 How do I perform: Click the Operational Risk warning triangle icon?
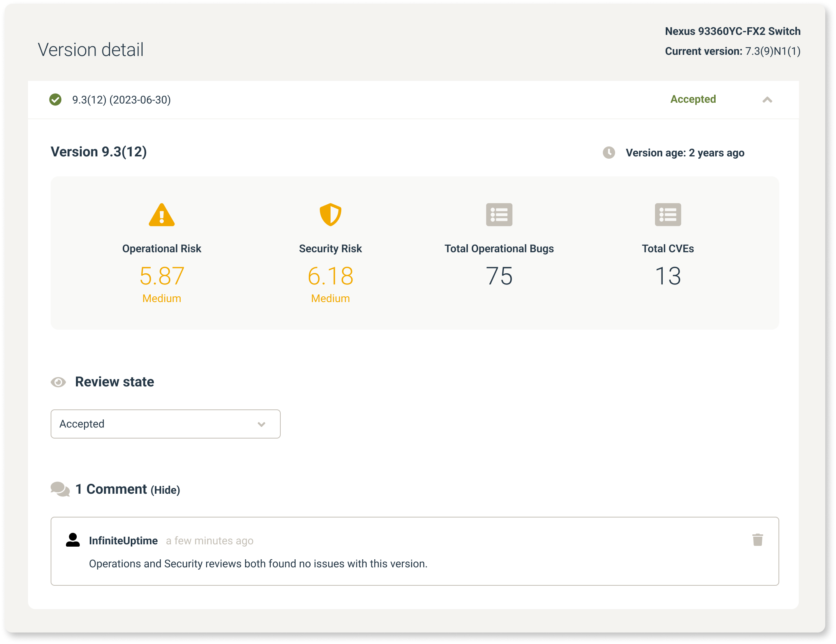[161, 215]
